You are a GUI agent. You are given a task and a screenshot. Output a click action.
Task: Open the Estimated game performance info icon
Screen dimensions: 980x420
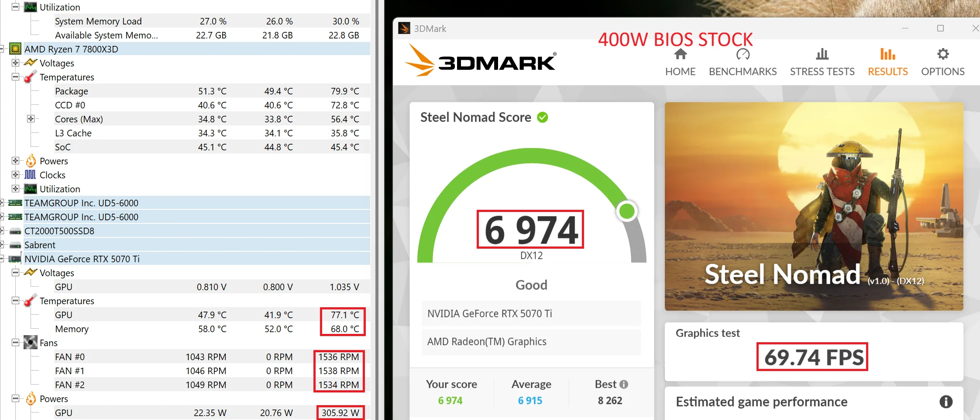946,402
